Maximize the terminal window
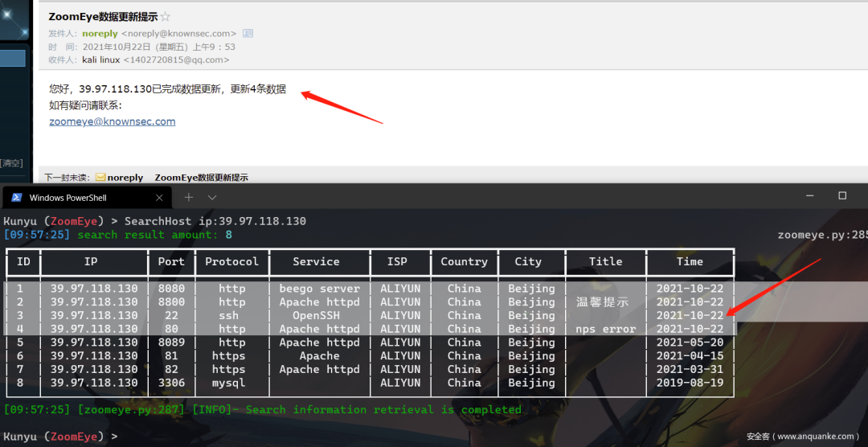The width and height of the screenshot is (868, 447). (842, 195)
